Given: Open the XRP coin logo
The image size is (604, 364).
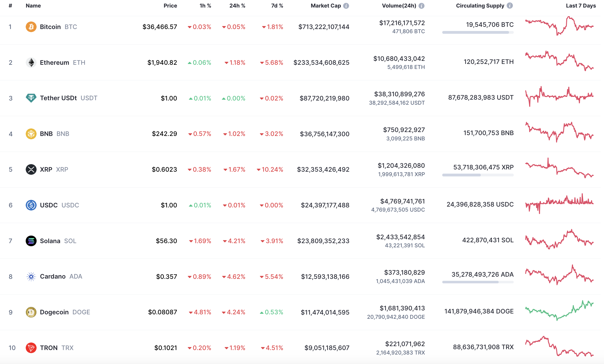Looking at the screenshot, I should [x=31, y=169].
